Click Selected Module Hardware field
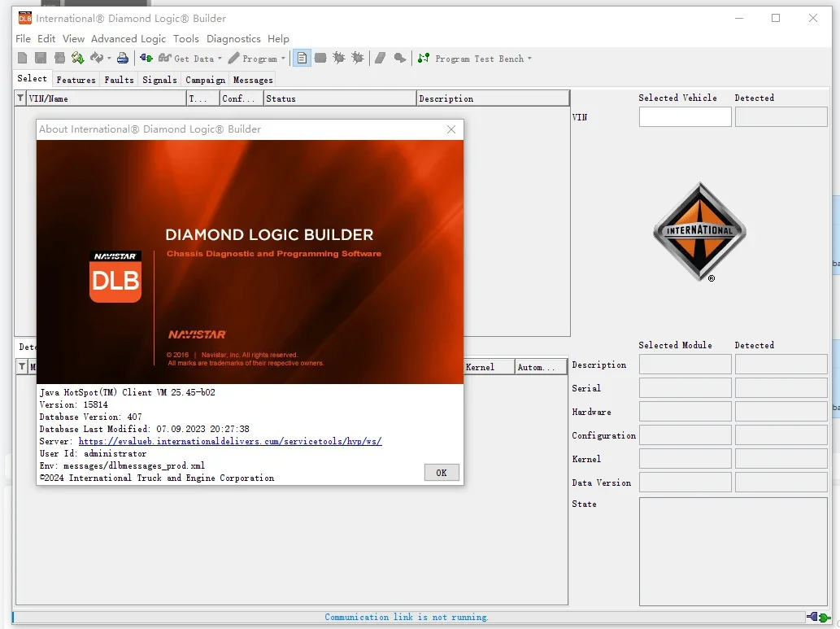This screenshot has width=840, height=629. pyautogui.click(x=685, y=411)
